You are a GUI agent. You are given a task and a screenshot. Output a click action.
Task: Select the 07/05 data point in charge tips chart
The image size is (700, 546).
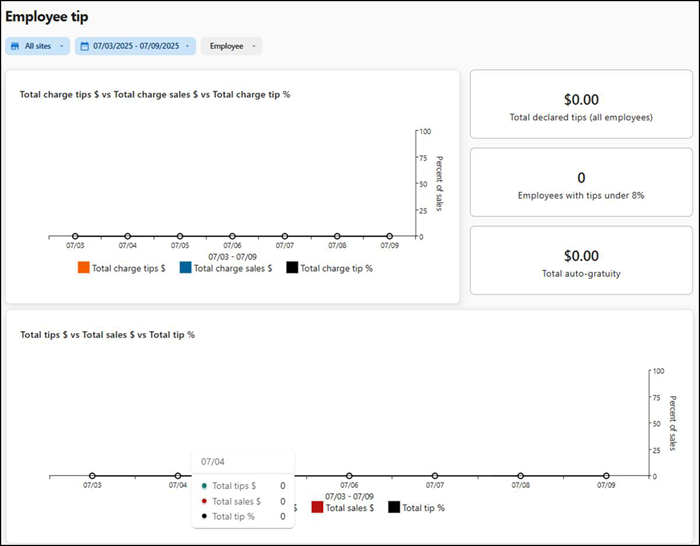click(180, 236)
